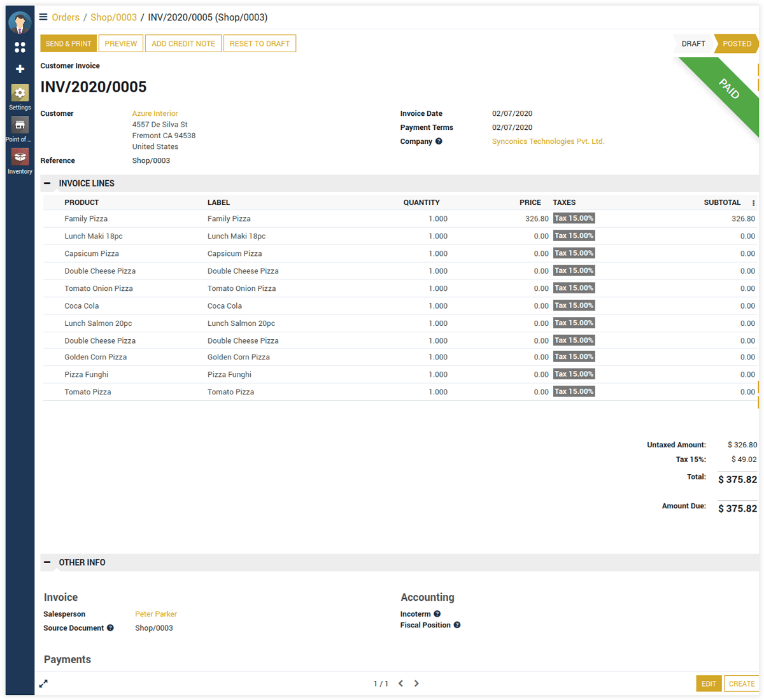This screenshot has height=700, width=764.
Task: Click the fullscreen expand arrows icon
Action: [43, 683]
